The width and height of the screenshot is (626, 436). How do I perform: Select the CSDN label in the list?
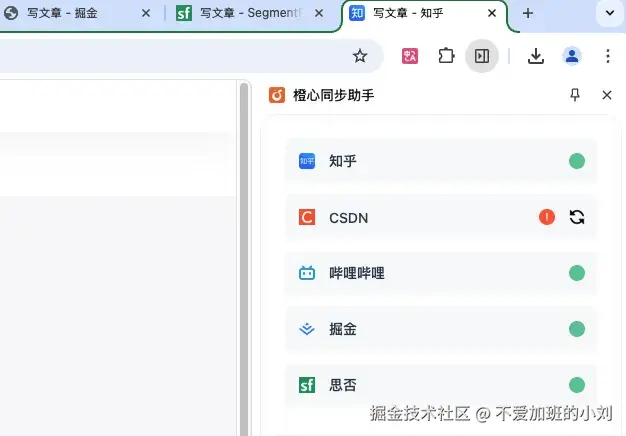349,218
